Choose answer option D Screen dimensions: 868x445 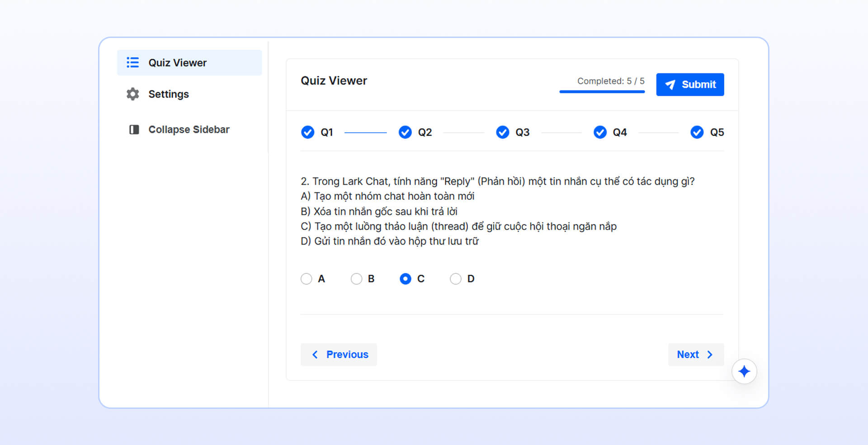[x=456, y=279]
